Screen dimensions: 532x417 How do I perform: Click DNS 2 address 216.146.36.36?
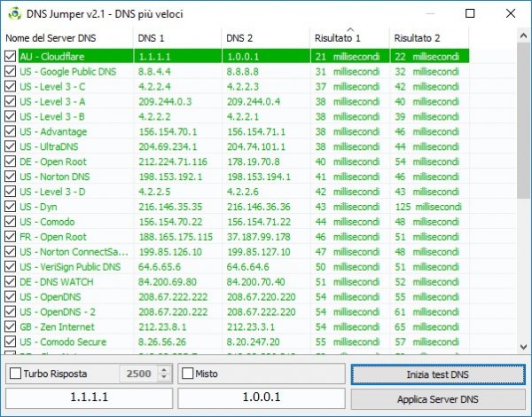259,207
